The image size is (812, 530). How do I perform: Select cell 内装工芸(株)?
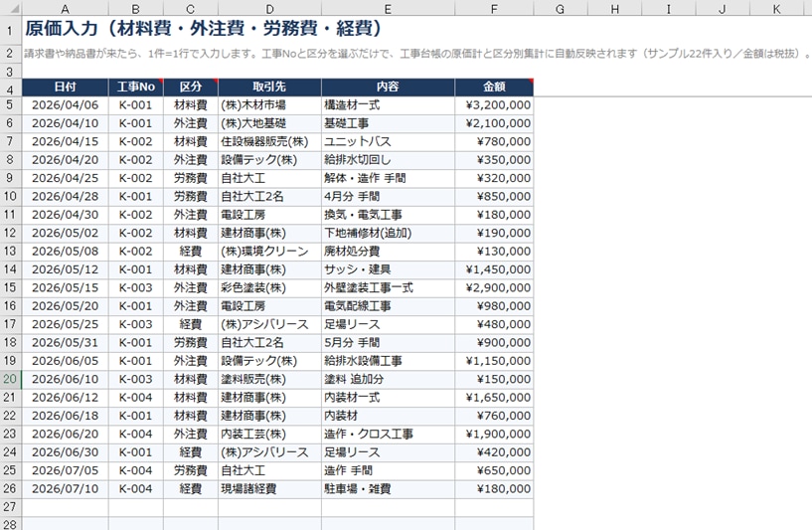(269, 434)
